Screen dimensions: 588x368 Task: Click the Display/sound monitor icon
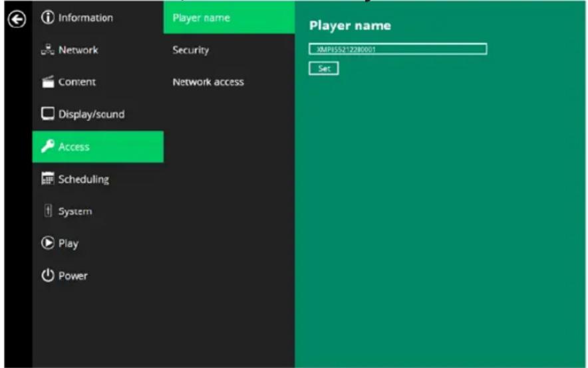[x=48, y=114]
